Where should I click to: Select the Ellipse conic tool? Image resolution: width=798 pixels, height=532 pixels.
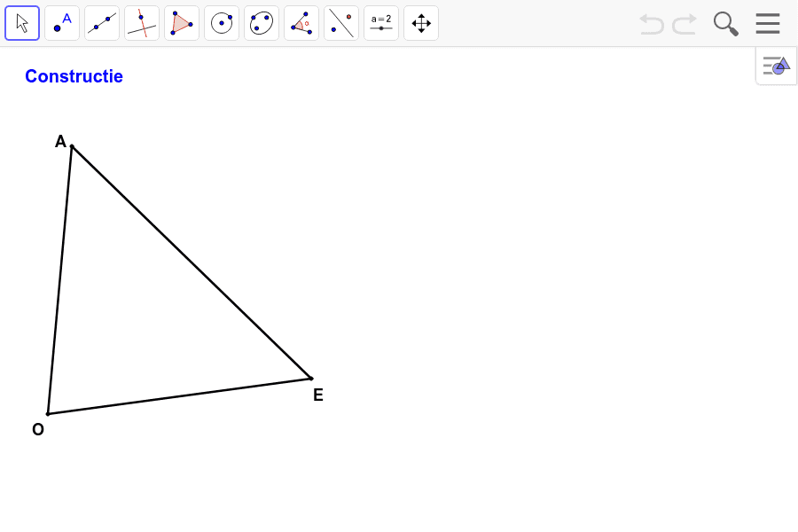click(262, 23)
